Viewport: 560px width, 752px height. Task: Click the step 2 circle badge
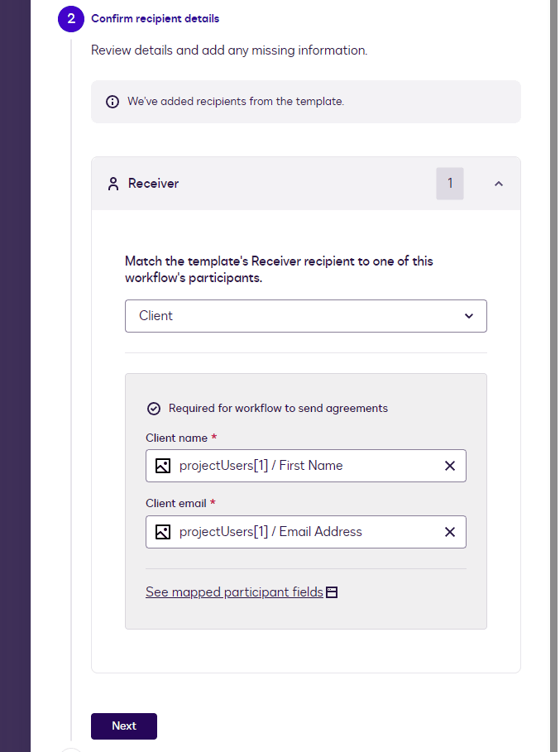(71, 18)
